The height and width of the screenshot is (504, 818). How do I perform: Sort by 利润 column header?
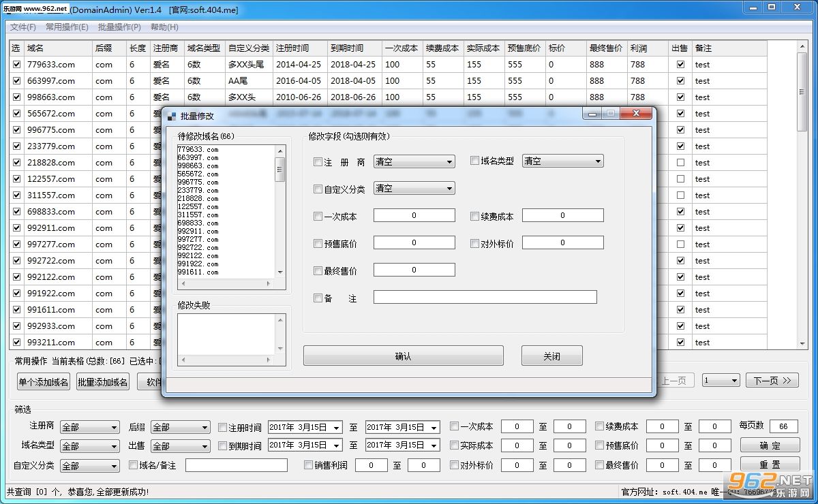coord(648,48)
